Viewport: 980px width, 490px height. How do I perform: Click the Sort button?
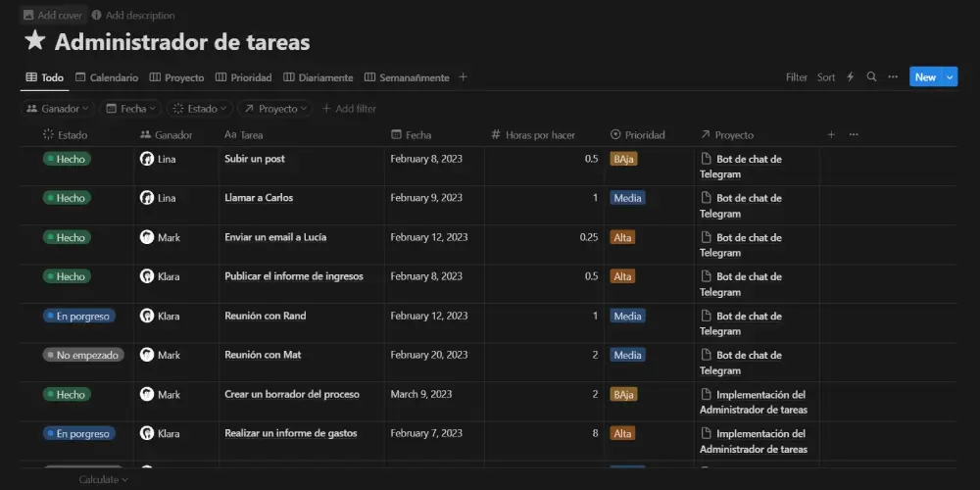coord(826,77)
